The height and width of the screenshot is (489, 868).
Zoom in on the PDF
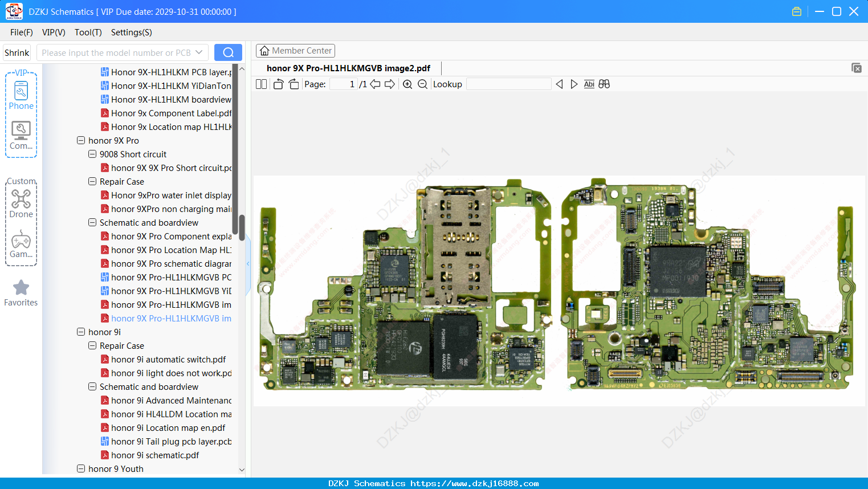(407, 84)
